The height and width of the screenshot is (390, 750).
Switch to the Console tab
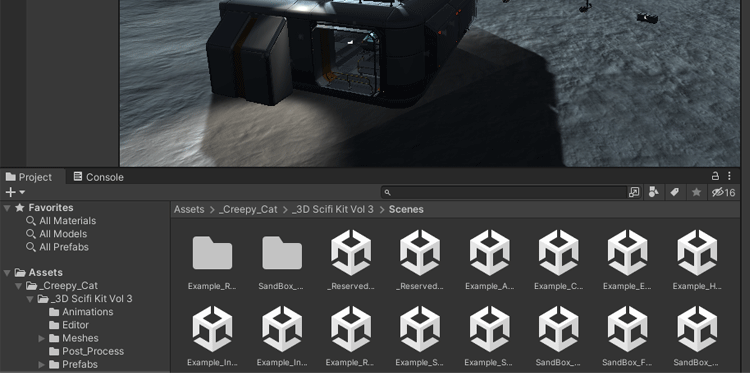[x=99, y=177]
